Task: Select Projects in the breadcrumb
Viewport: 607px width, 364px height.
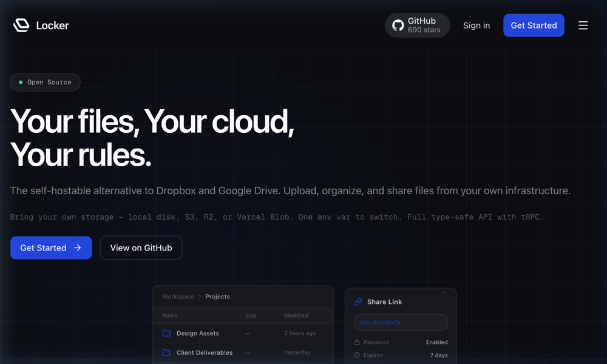Action: point(217,297)
